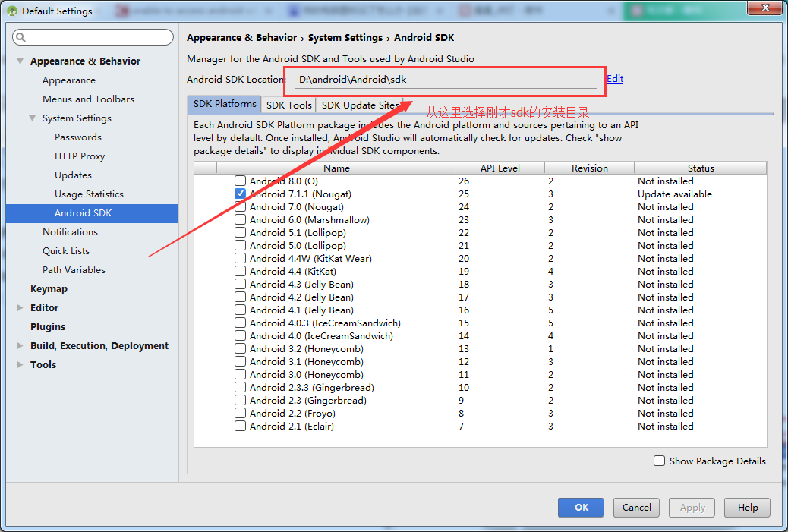788x532 pixels.
Task: Uncheck the Android 7.1.1 (Nougat) checkbox
Action: [x=240, y=194]
